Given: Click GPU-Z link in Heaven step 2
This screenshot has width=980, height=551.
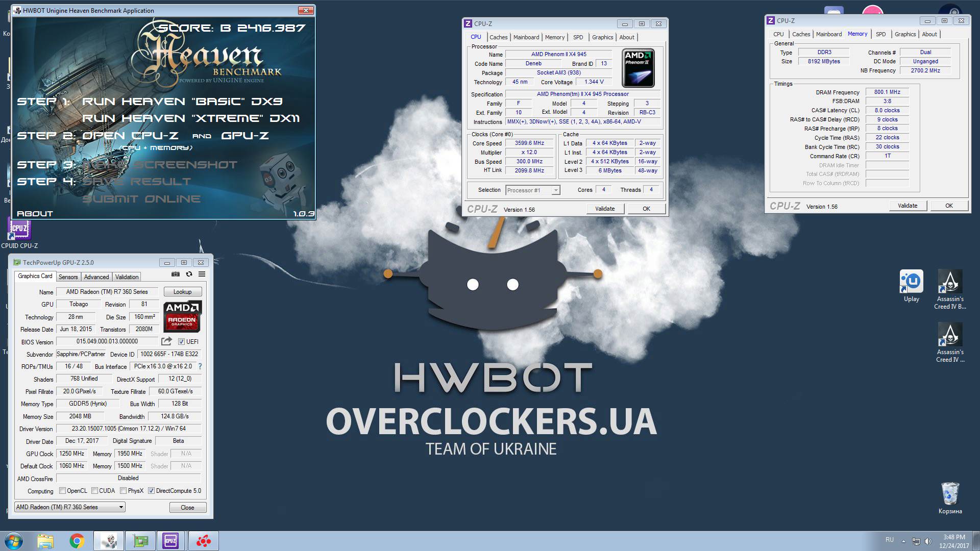Looking at the screenshot, I should (245, 136).
